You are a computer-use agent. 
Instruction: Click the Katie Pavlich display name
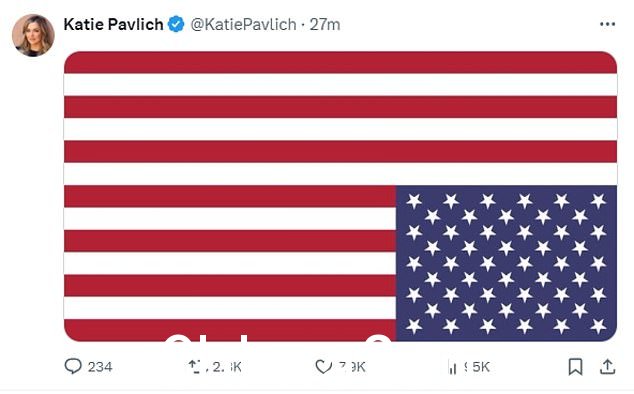(x=113, y=24)
